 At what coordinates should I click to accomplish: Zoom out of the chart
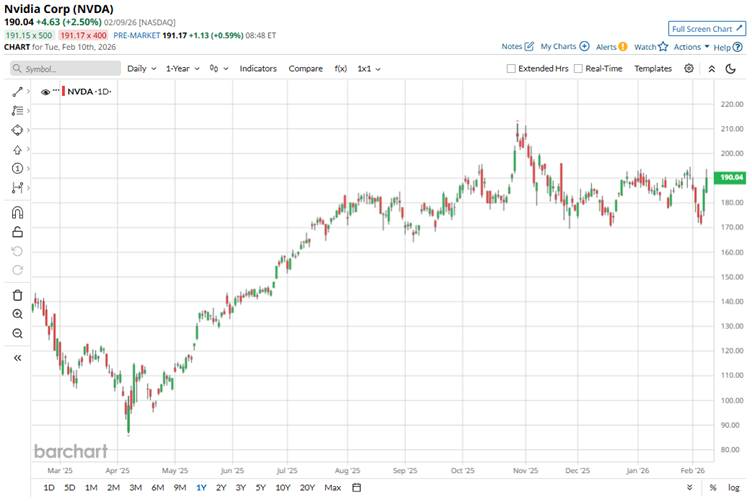(17, 333)
